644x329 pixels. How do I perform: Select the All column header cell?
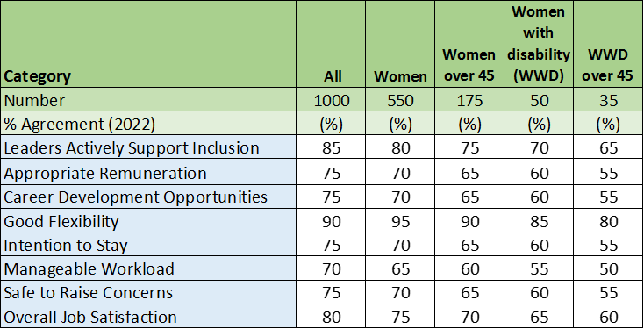(x=331, y=44)
